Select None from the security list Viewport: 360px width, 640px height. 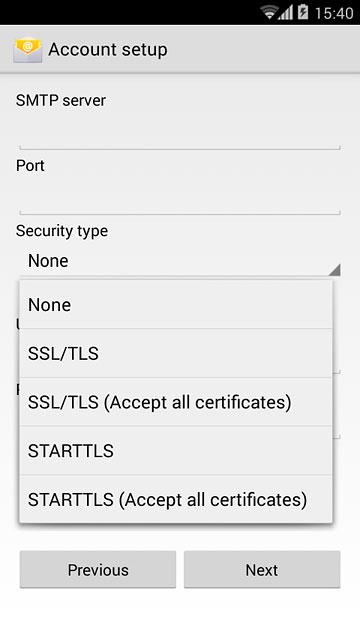pos(176,305)
